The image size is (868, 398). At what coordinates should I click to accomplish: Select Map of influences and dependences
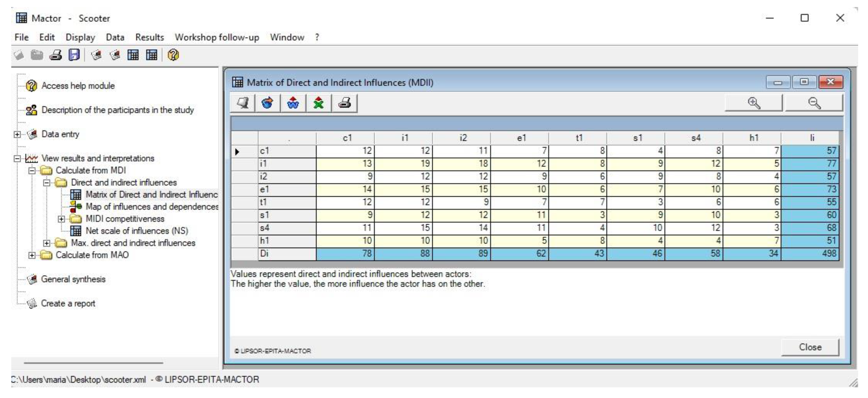pos(152,206)
